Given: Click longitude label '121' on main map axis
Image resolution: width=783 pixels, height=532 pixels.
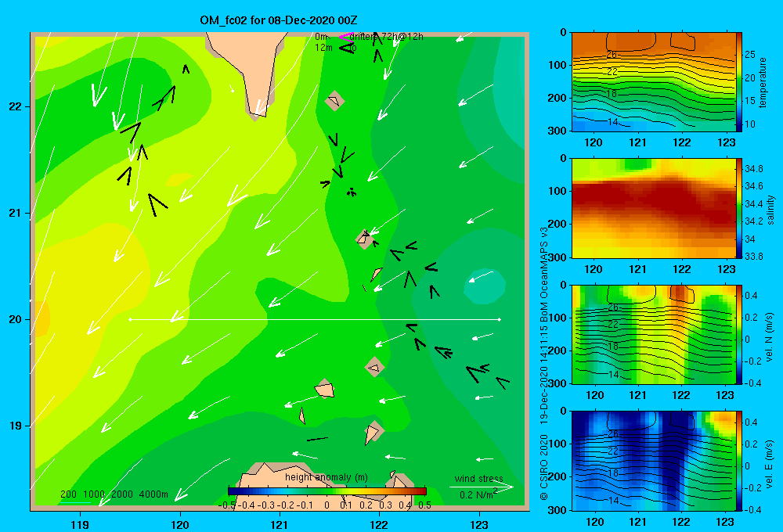Looking at the screenshot, I should tap(280, 524).
